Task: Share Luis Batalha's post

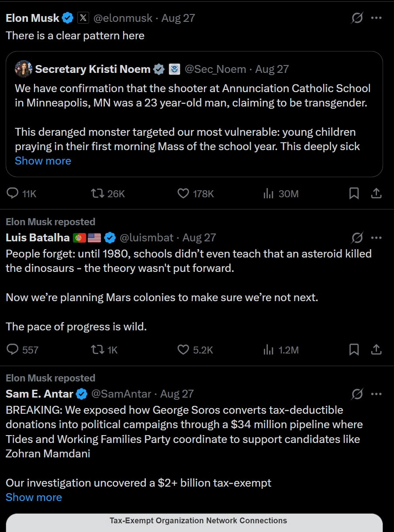Action: (x=376, y=350)
